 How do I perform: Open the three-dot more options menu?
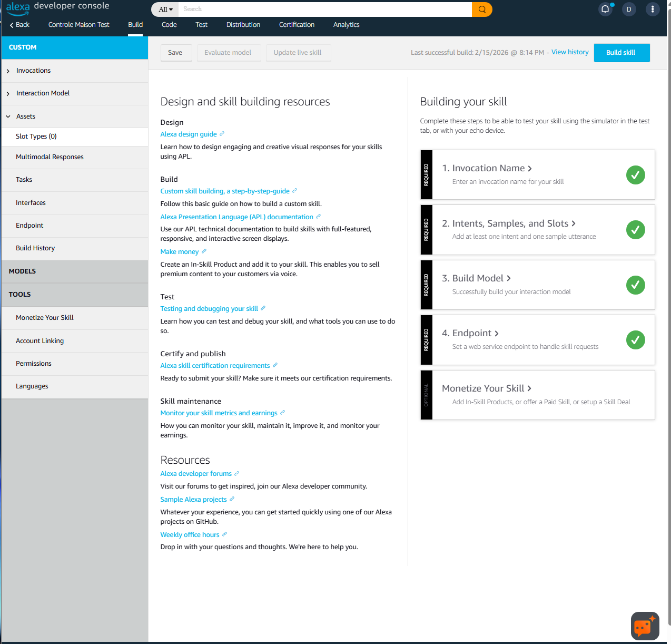click(653, 9)
